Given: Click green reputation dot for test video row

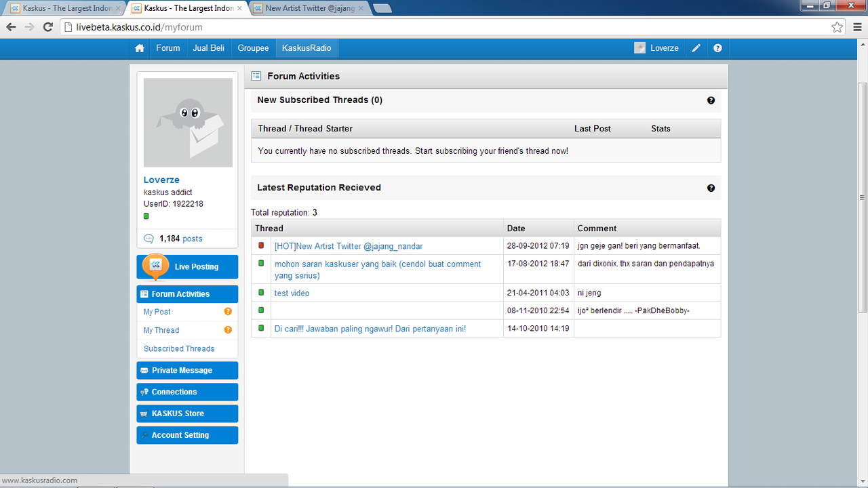Looking at the screenshot, I should [x=261, y=292].
